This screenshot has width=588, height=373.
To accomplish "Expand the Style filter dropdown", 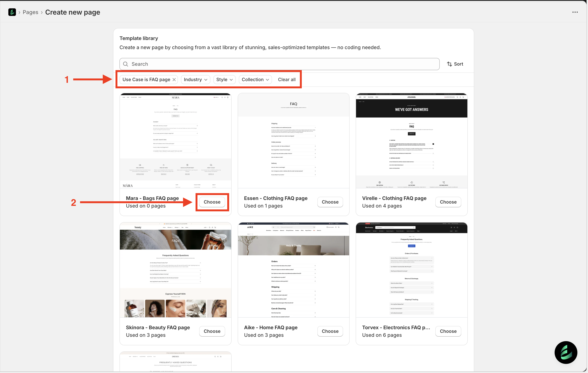I will [x=224, y=80].
